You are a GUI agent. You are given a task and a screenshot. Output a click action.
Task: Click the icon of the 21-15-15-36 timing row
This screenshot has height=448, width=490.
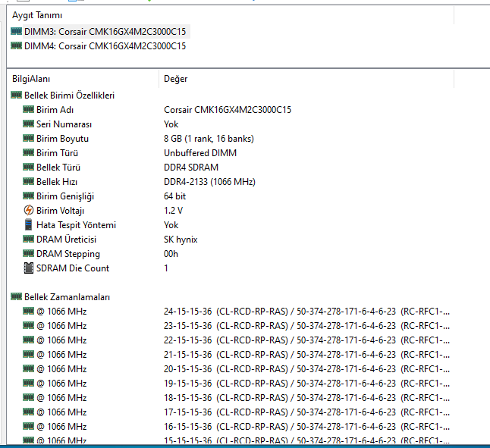28,354
